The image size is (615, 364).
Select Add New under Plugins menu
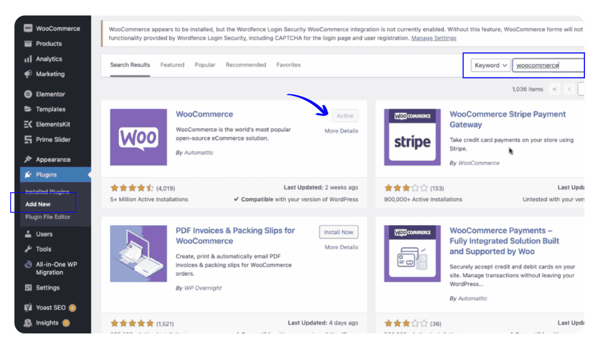pyautogui.click(x=38, y=204)
